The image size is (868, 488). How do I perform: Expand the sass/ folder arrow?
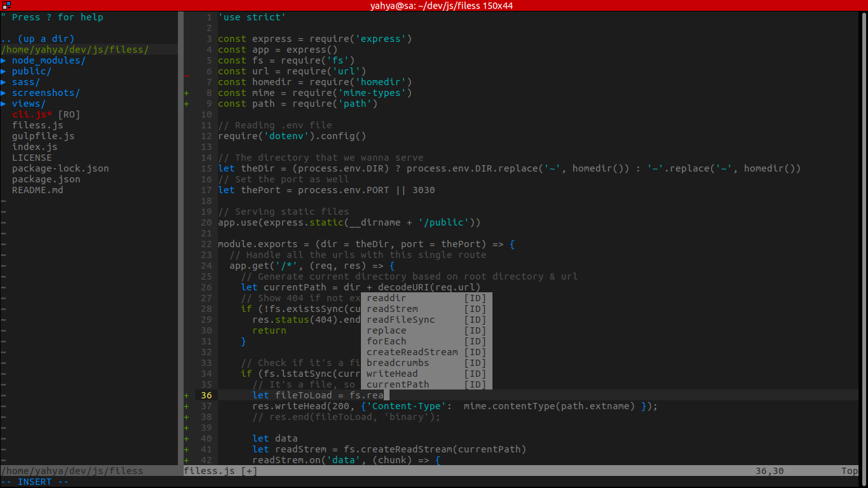3,82
